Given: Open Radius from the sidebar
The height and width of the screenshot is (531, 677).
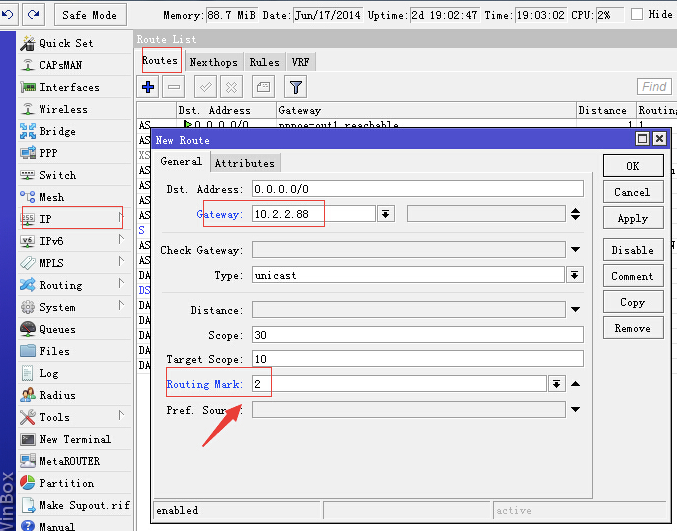Looking at the screenshot, I should click(74, 395).
